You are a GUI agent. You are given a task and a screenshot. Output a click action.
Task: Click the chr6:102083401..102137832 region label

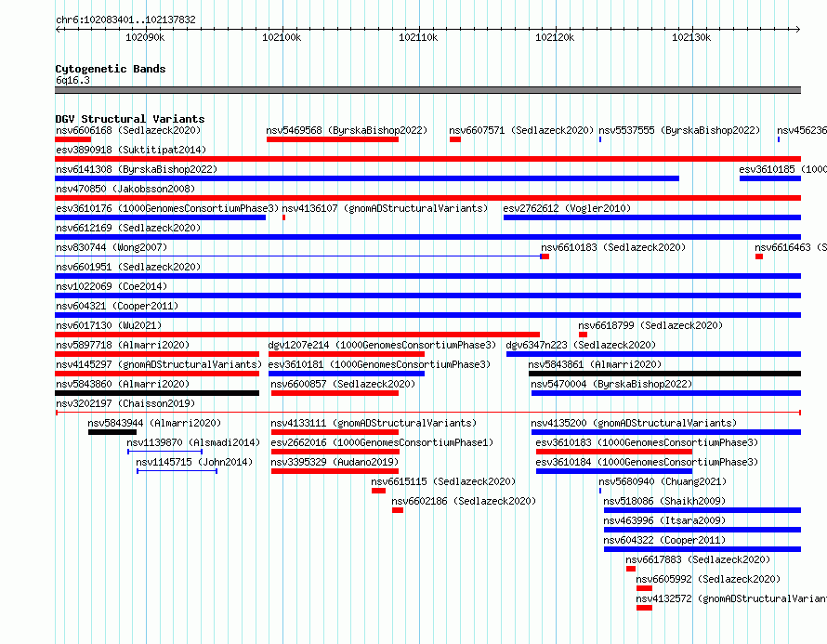[x=125, y=20]
